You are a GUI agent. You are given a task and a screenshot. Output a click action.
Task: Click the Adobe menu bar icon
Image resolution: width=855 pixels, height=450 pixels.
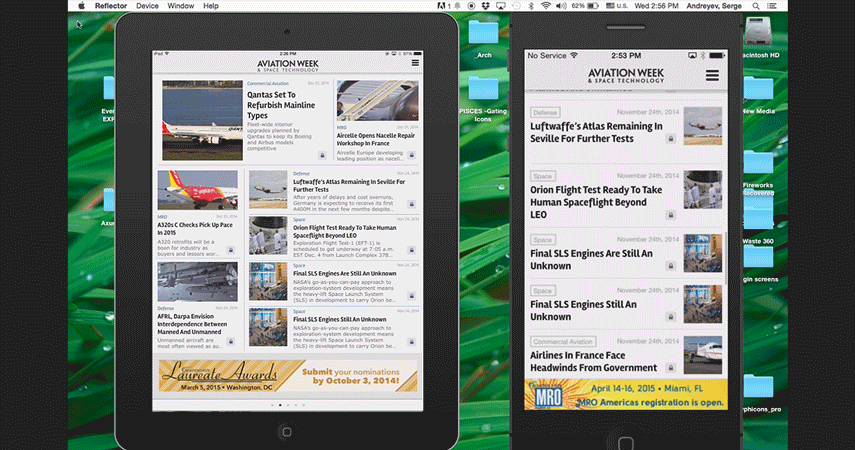[x=442, y=6]
